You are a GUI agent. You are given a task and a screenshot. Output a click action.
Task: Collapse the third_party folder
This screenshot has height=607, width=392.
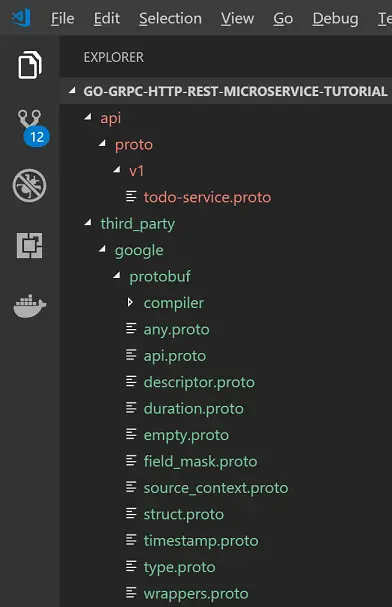point(89,223)
